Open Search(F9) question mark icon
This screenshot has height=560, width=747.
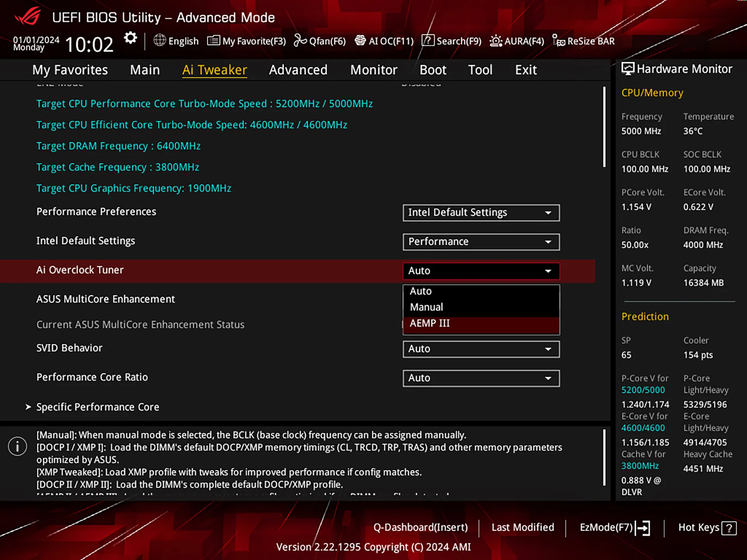tap(428, 40)
